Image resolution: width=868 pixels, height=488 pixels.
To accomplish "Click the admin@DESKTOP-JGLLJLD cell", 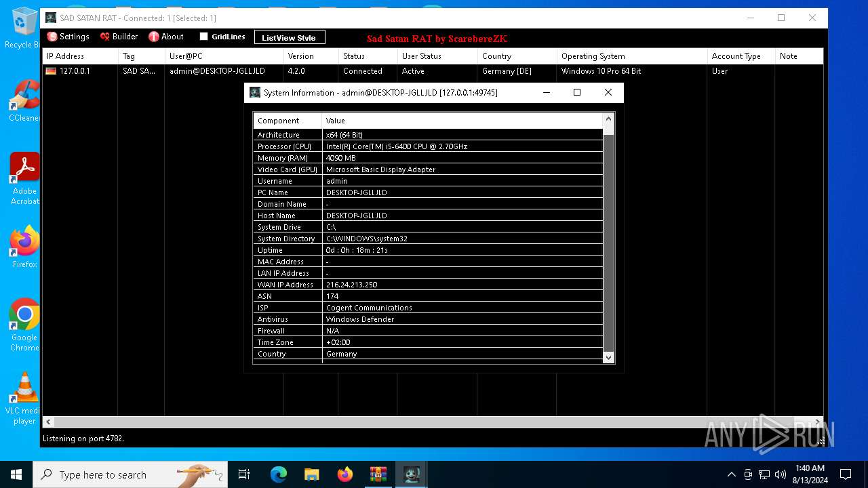I will pos(217,71).
